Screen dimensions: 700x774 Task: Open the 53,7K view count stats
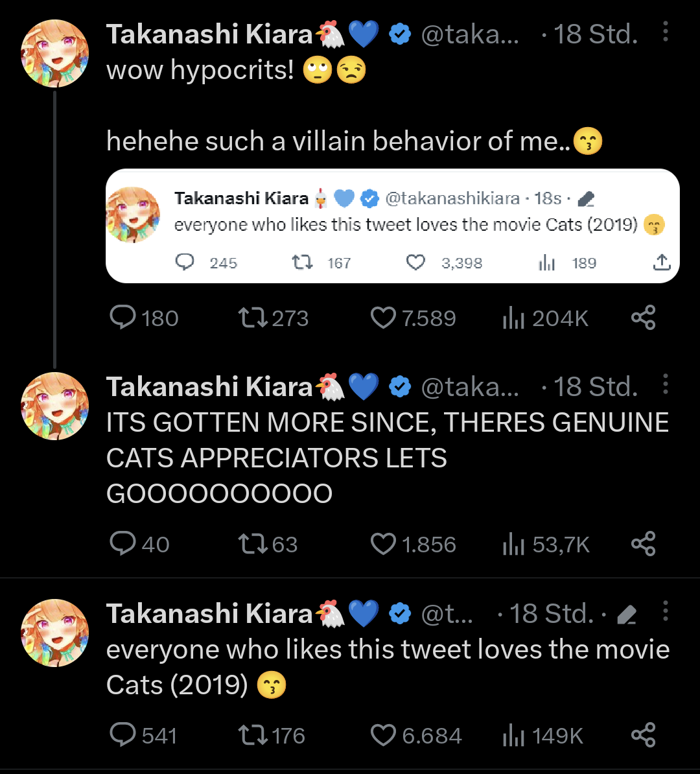546,544
